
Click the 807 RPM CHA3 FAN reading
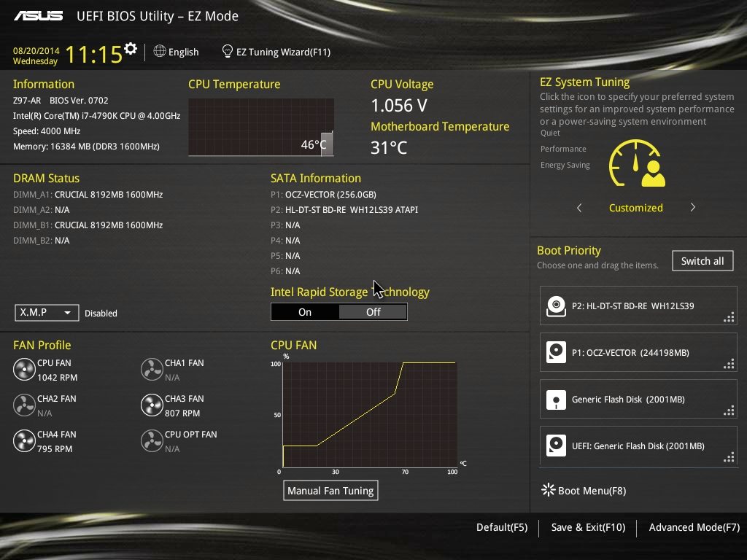182,413
